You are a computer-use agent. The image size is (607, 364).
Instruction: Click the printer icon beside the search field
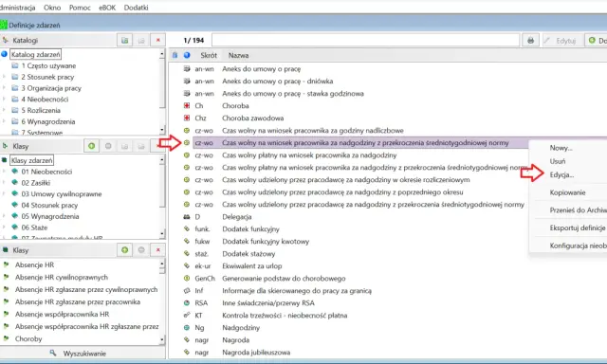click(x=531, y=40)
